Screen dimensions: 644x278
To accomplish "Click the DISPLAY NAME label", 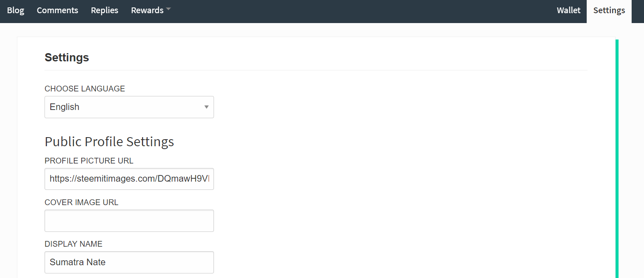I will click(x=73, y=244).
